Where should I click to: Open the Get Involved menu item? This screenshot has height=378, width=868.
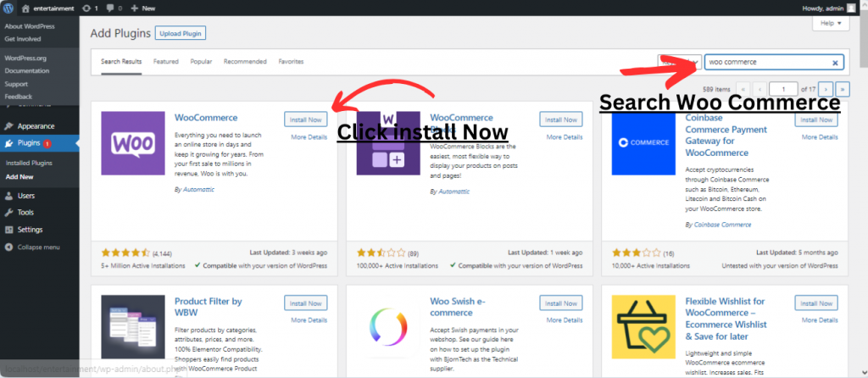(23, 39)
